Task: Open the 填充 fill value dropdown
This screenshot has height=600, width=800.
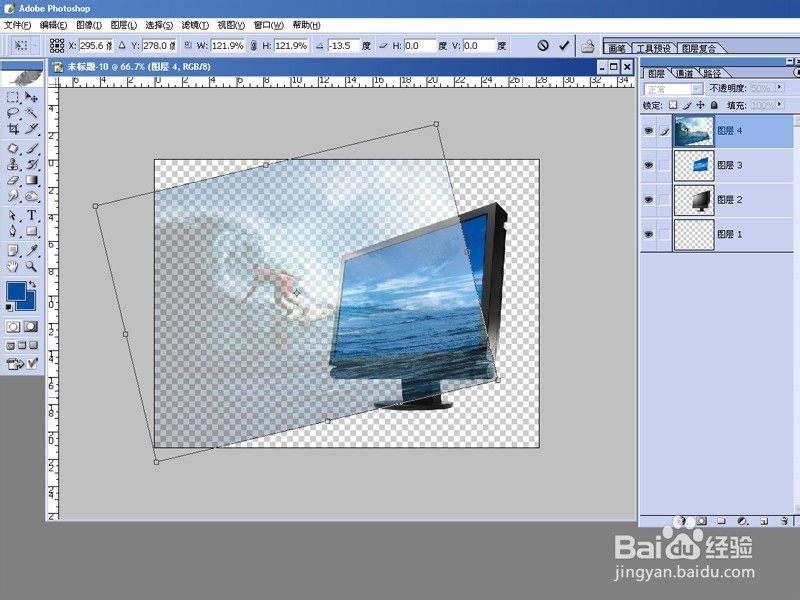Action: click(x=781, y=103)
